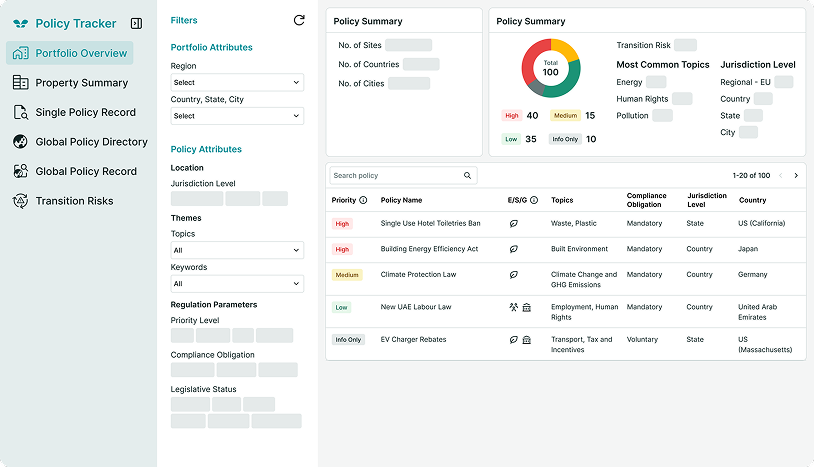Expand the Country, State, City dropdown
Image resolution: width=814 pixels, height=467 pixels.
point(236,116)
